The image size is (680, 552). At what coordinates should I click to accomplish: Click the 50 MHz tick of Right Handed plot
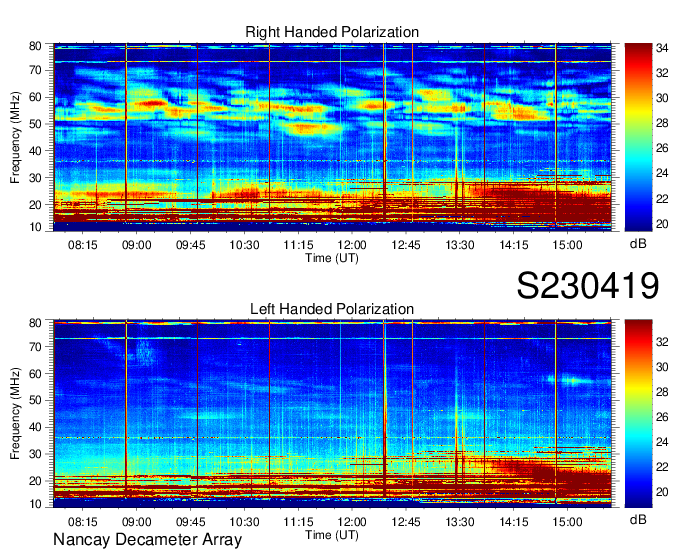[x=35, y=124]
